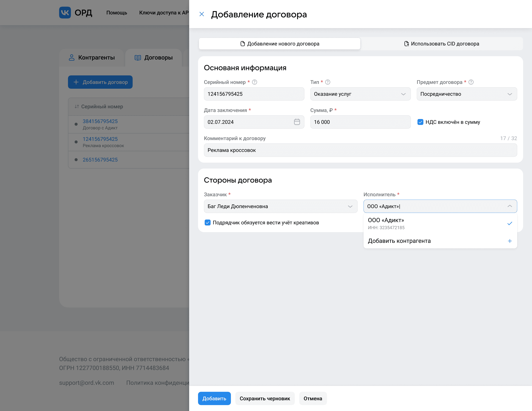Click the Контрагенты person icon
The width and height of the screenshot is (532, 411).
click(x=72, y=57)
